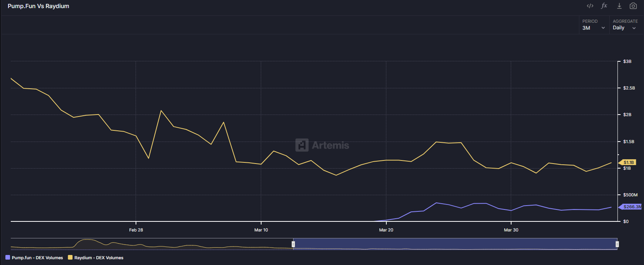
Task: Open the embed code icon
Action: (x=590, y=6)
